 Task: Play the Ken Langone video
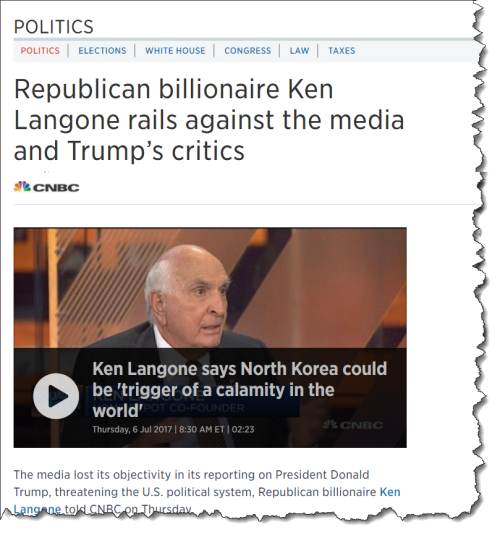(56, 396)
